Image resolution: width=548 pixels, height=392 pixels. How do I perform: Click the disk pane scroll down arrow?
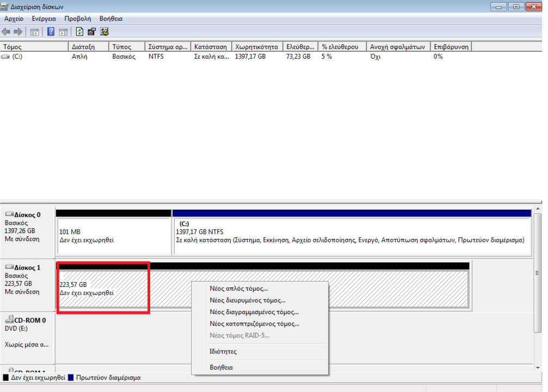click(538, 368)
